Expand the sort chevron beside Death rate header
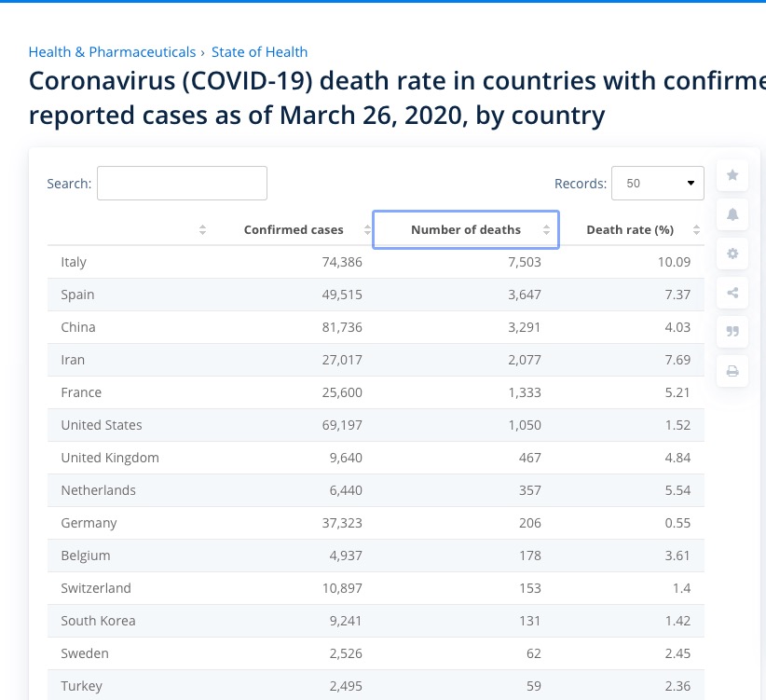Image resolution: width=766 pixels, height=700 pixels. click(x=696, y=229)
